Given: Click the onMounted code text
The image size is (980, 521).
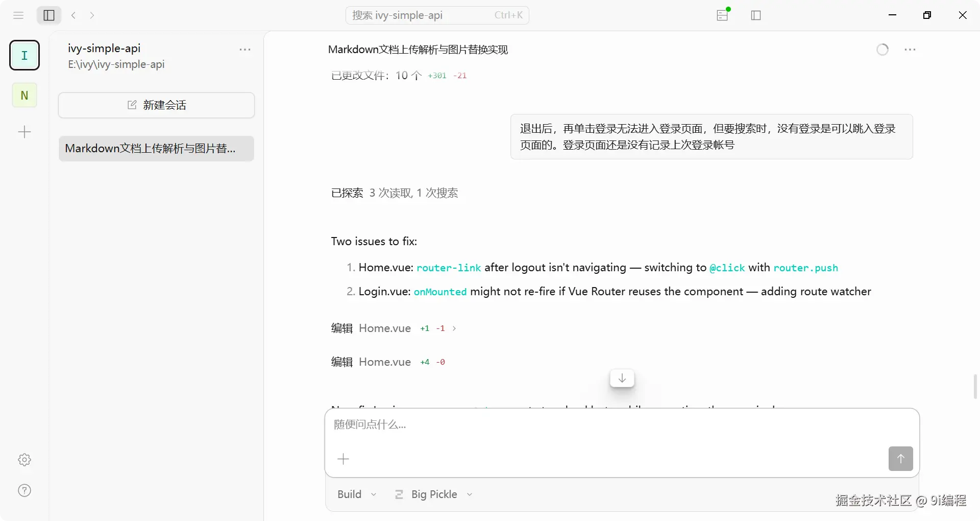Looking at the screenshot, I should 440,292.
